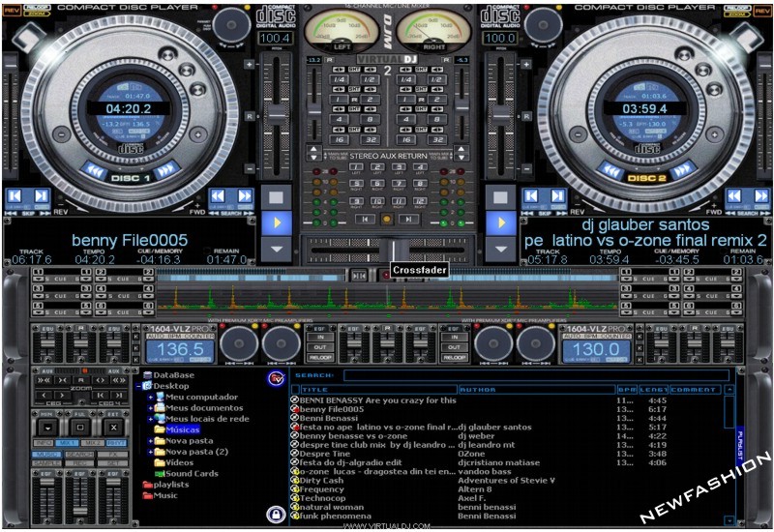Click Disc 2 pitch slider handle
Image resolution: width=774 pixels, height=532 pixels.
[501, 114]
